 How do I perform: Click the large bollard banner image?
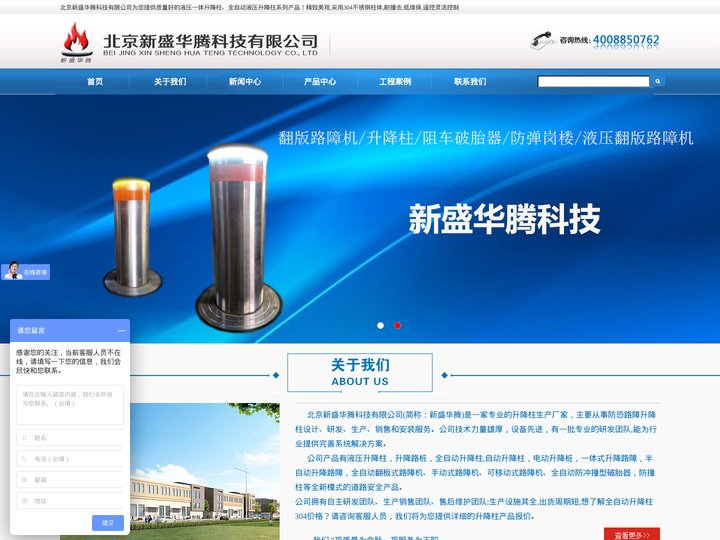(x=239, y=236)
